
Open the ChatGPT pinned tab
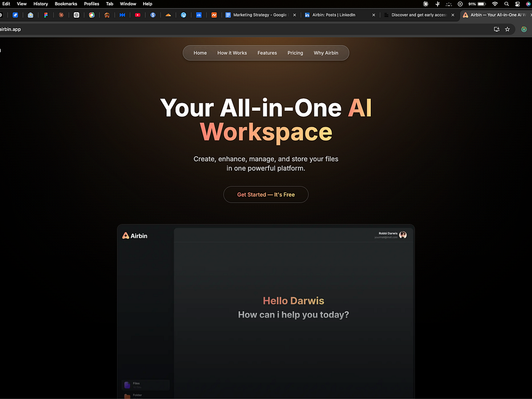click(x=76, y=15)
